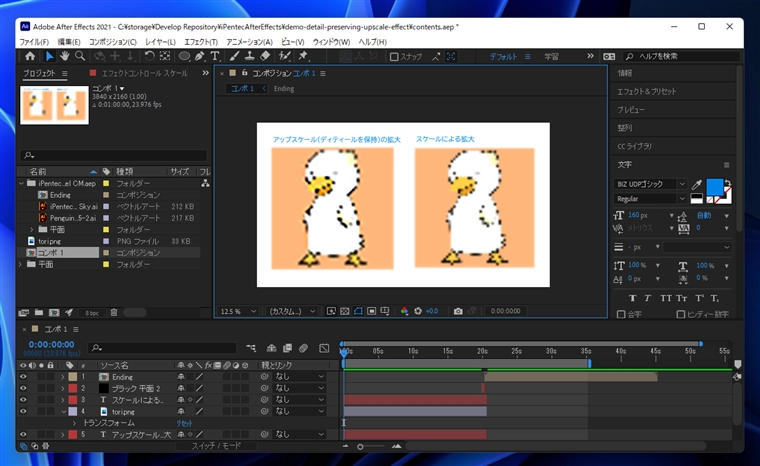Viewport: 760px width, 466px height.
Task: Select the Pen tool
Action: 200,56
